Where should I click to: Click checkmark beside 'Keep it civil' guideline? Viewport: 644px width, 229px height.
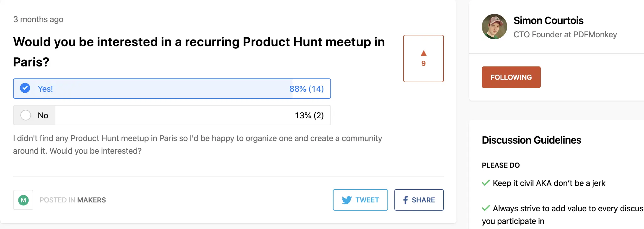[486, 183]
